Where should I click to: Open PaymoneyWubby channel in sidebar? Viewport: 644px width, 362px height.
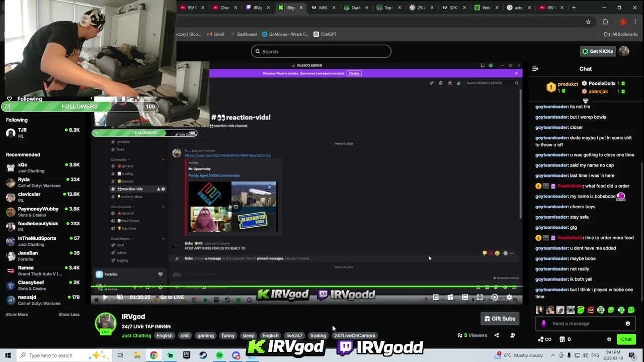[x=43, y=212]
